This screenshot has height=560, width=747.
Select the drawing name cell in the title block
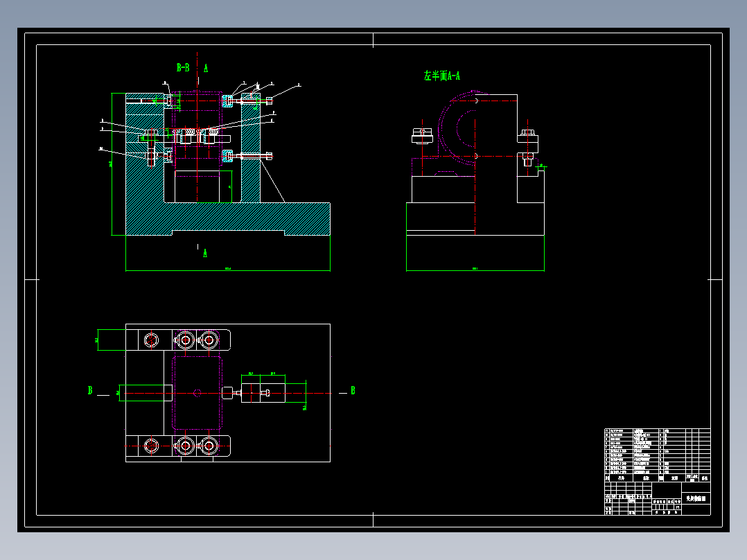coord(696,498)
